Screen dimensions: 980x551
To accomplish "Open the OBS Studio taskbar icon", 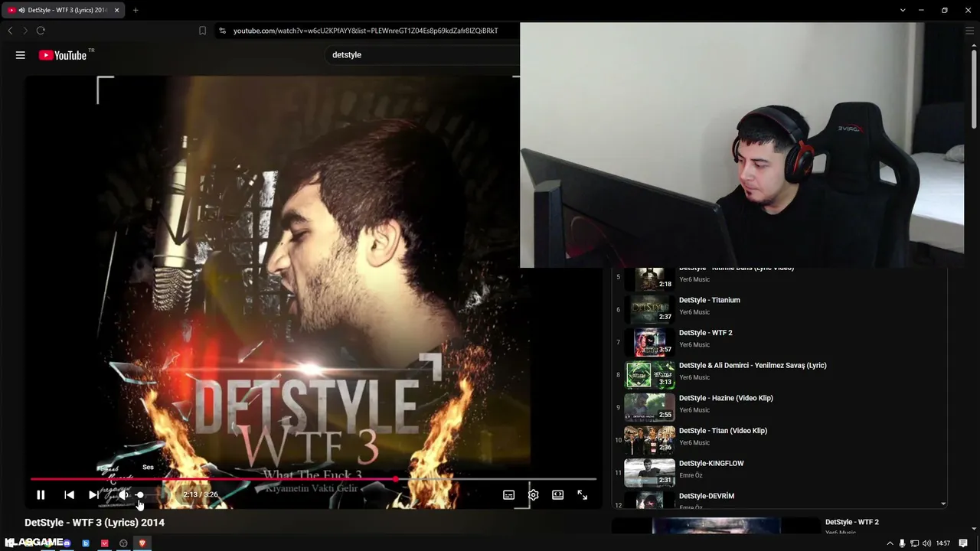I will (123, 543).
